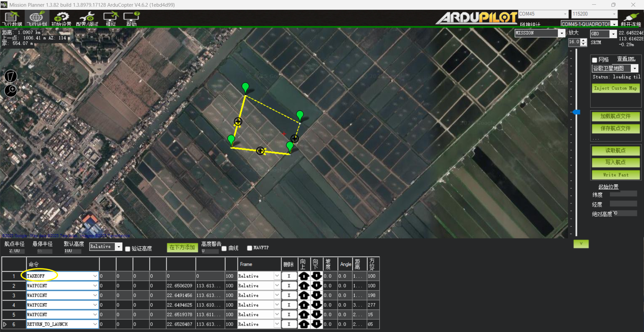This screenshot has width=644, height=332.
Task: Open the 初始设置 initial setup icon
Action: 61,18
